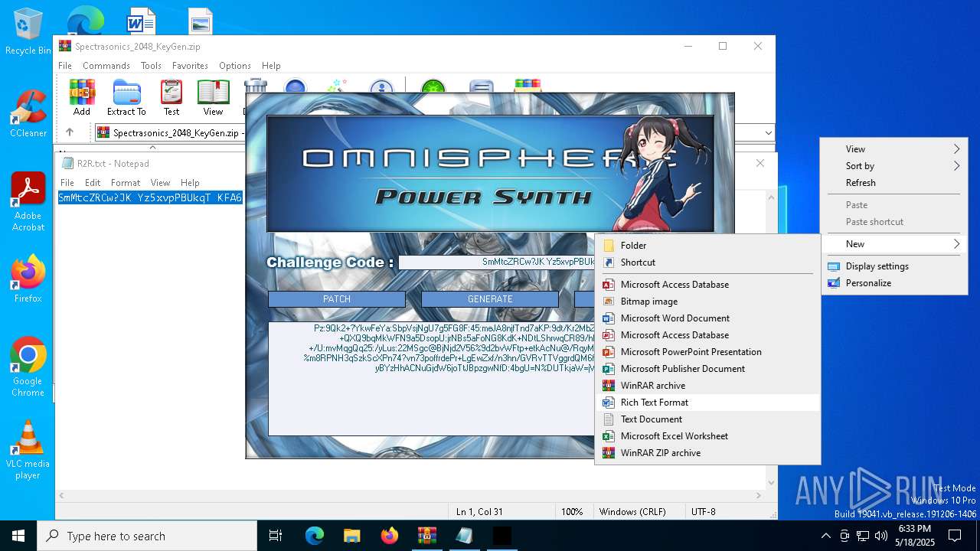This screenshot has height=551, width=980.
Task: Click the Challenge Code input field
Action: point(496,262)
